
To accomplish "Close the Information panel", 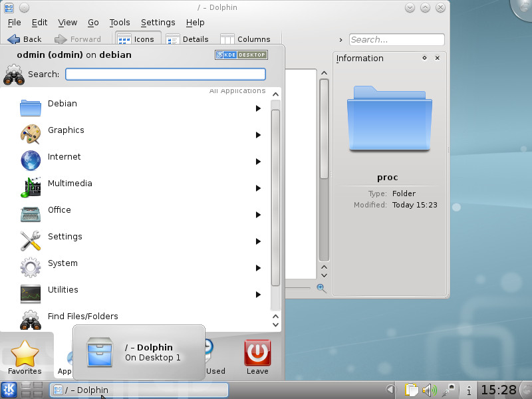I will pyautogui.click(x=438, y=58).
